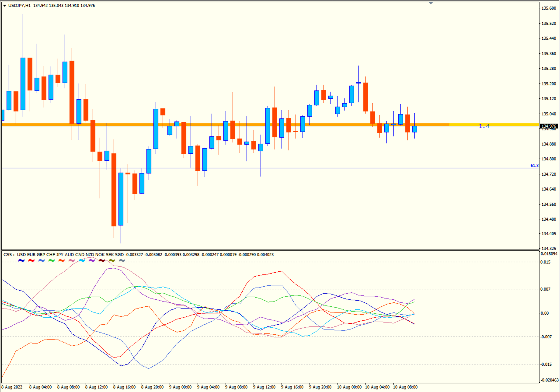The image size is (560, 392).
Task: Click the red EUR legend wave icon
Action: pyautogui.click(x=31, y=261)
